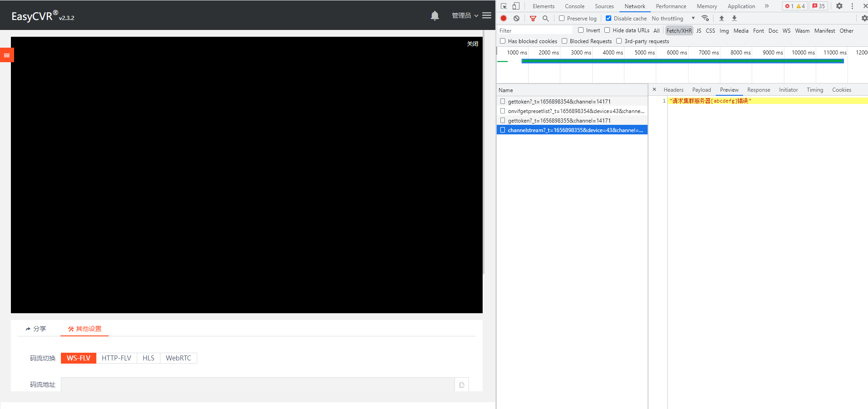Click the 码流地址 stream address field
The width and height of the screenshot is (868, 409).
coord(258,384)
